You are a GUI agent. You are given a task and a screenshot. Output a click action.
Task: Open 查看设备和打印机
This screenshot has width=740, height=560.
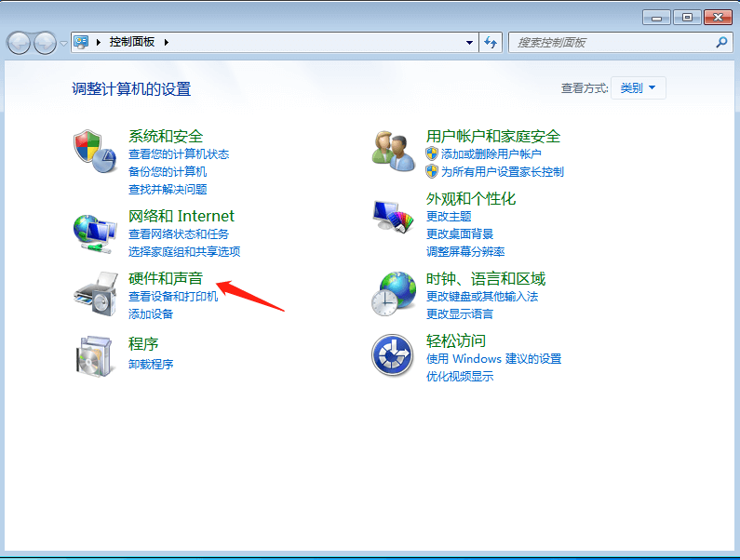coord(173,296)
